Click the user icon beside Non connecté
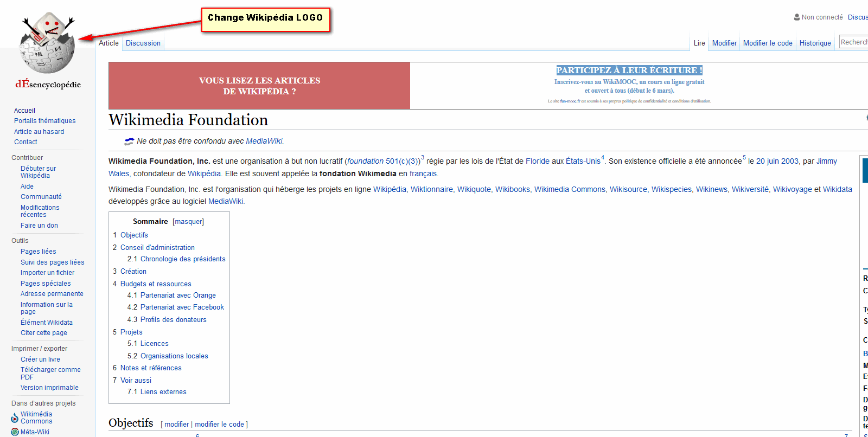Image resolution: width=868 pixels, height=437 pixels. pos(797,17)
